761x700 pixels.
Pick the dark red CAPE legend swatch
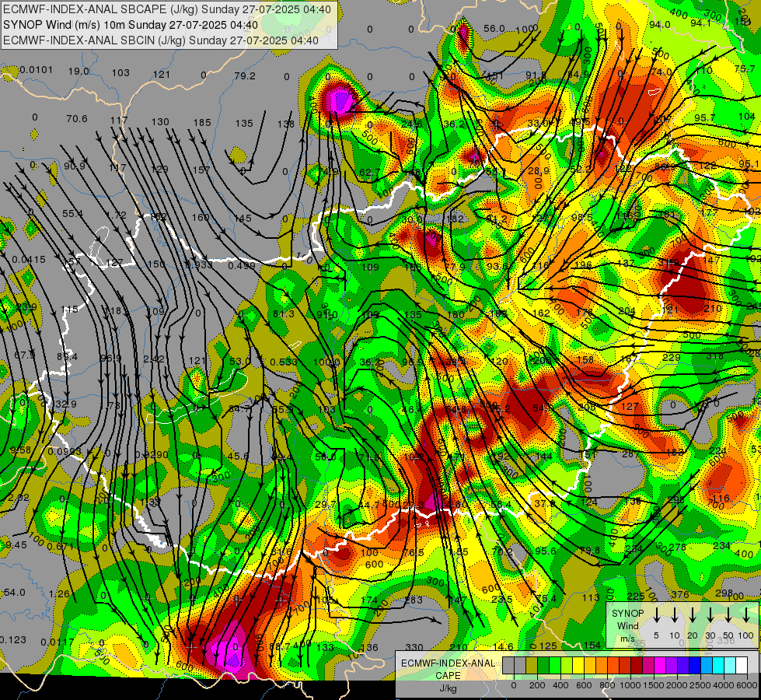[x=637, y=665]
